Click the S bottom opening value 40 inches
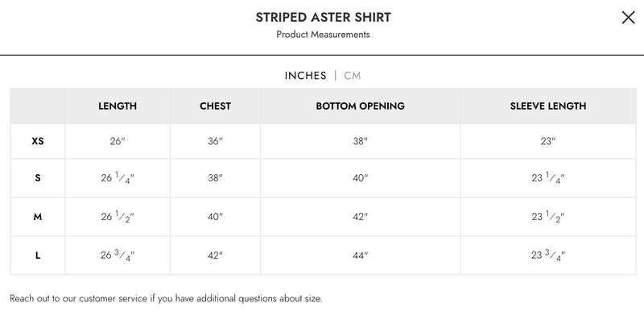644x324 pixels. pos(360,178)
